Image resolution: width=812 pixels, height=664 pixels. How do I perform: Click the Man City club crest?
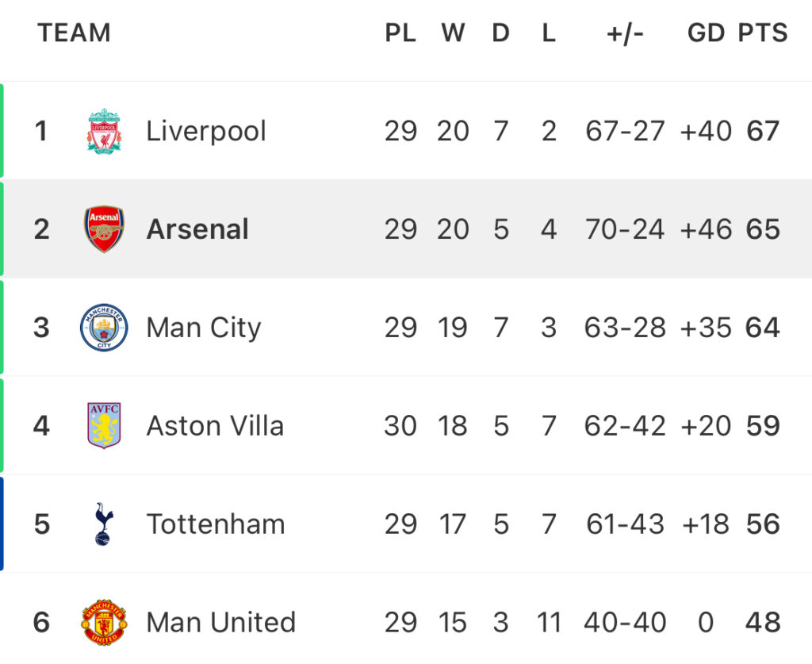coord(104,328)
